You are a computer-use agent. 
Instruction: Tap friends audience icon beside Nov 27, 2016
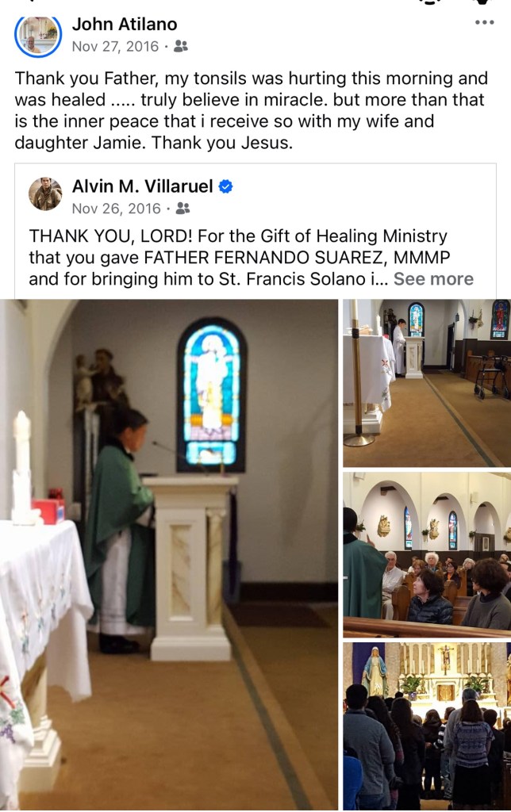tap(180, 47)
